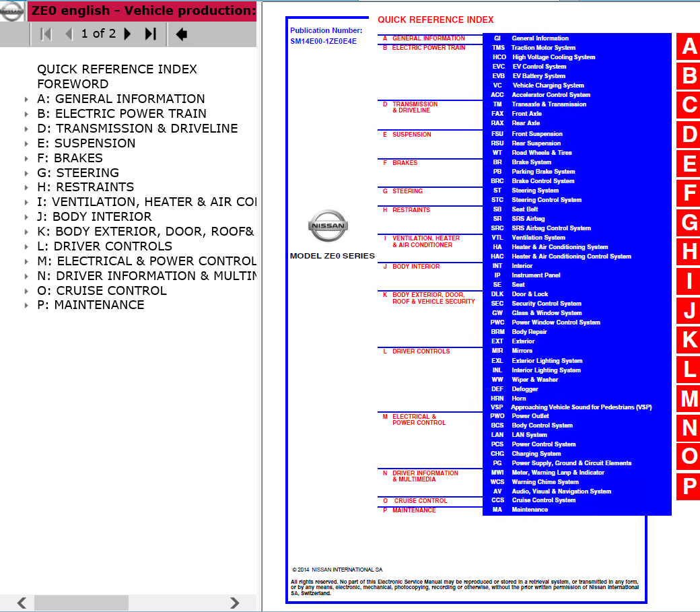Go to the previous page

pos(69,34)
